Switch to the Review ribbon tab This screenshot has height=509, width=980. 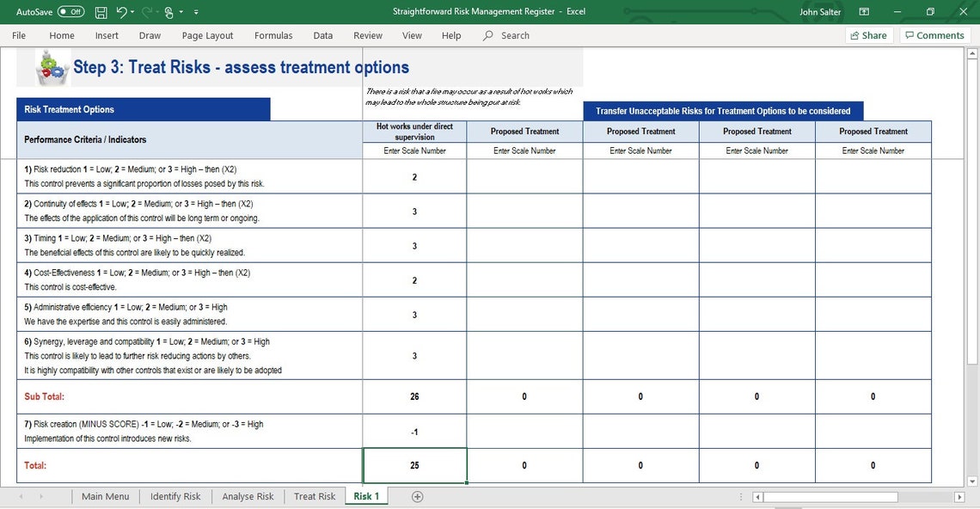[x=367, y=35]
